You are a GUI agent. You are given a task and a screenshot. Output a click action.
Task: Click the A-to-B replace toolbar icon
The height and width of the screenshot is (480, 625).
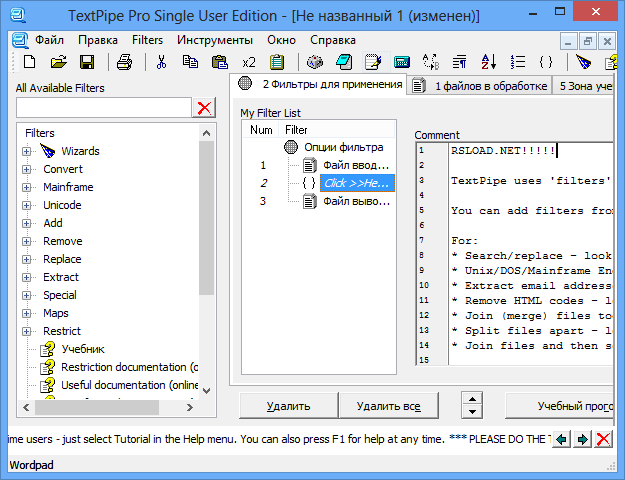431,62
